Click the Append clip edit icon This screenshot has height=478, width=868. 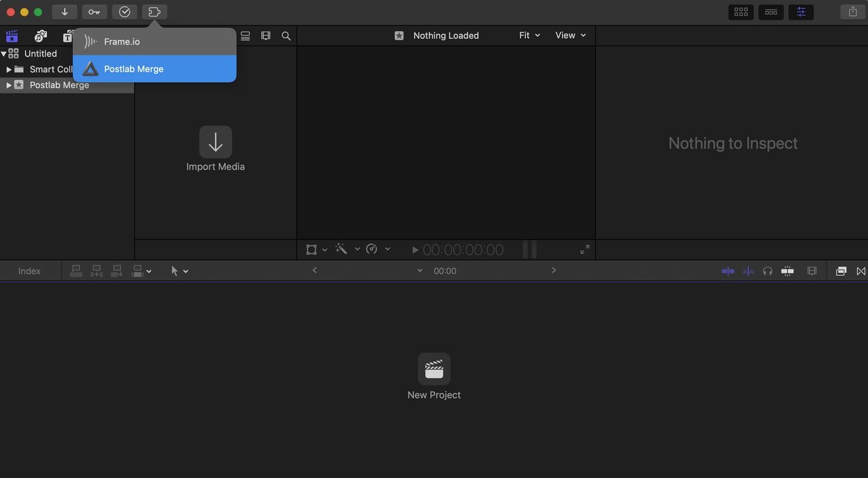point(117,271)
